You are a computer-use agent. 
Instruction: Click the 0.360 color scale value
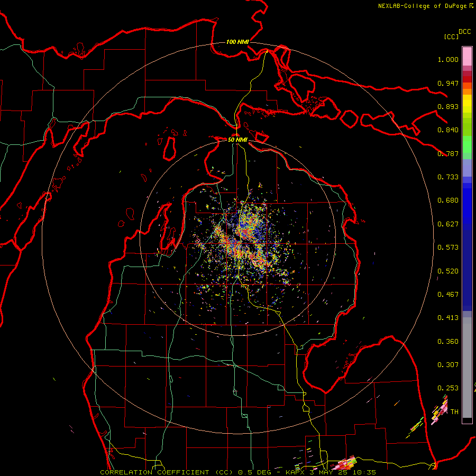coord(448,342)
